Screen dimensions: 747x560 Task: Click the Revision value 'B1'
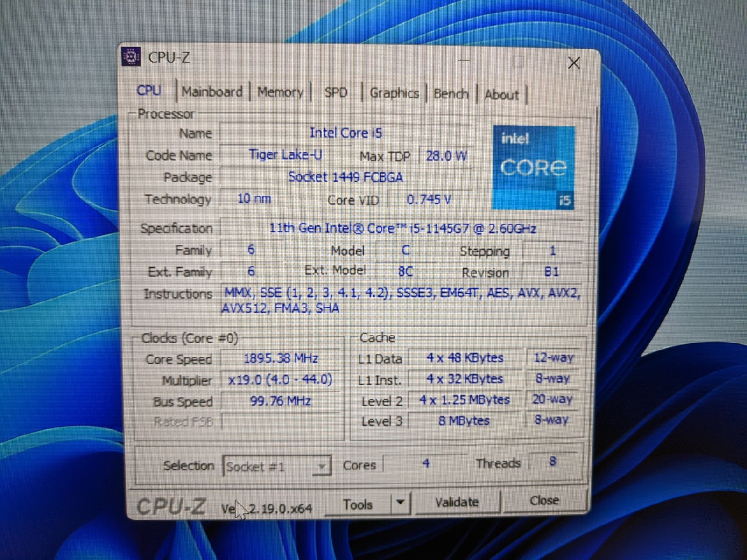(552, 272)
